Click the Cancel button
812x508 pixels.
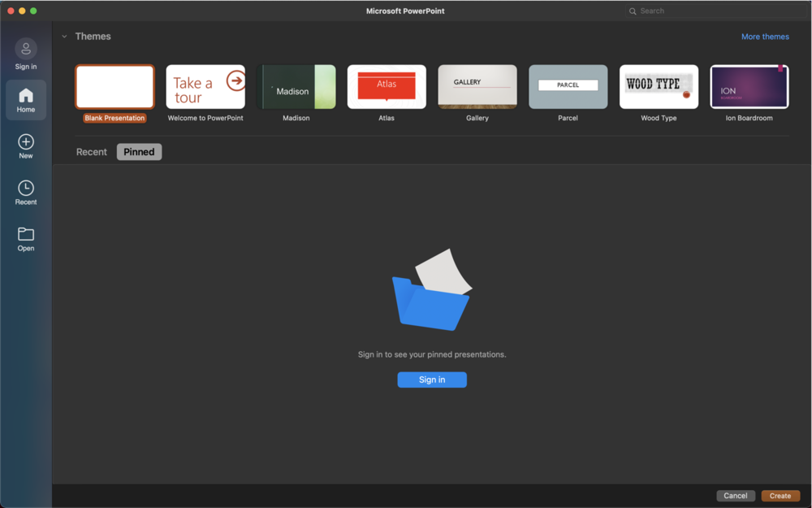735,495
